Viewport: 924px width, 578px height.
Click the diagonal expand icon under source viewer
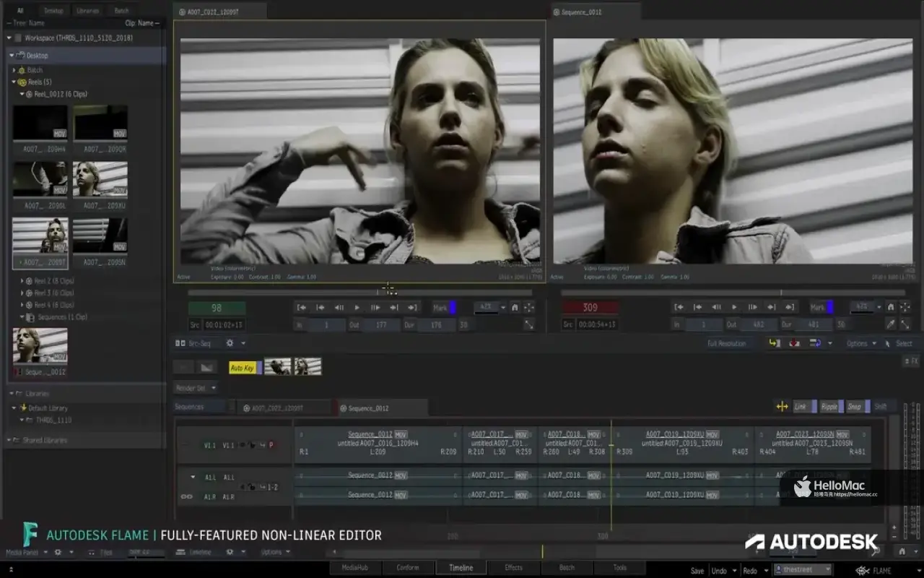[x=529, y=325]
